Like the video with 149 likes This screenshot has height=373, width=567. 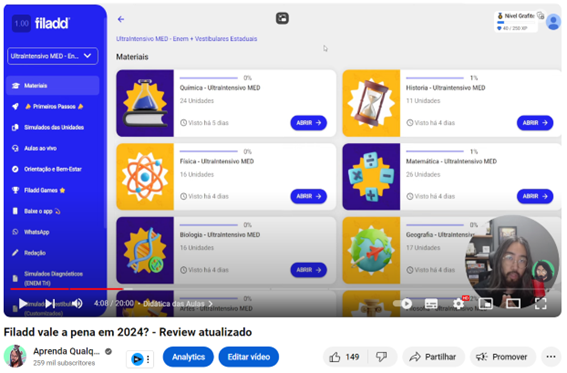pos(345,357)
